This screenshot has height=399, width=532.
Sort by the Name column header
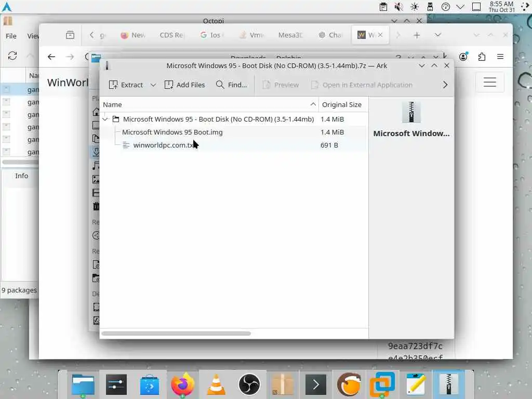pyautogui.click(x=209, y=104)
